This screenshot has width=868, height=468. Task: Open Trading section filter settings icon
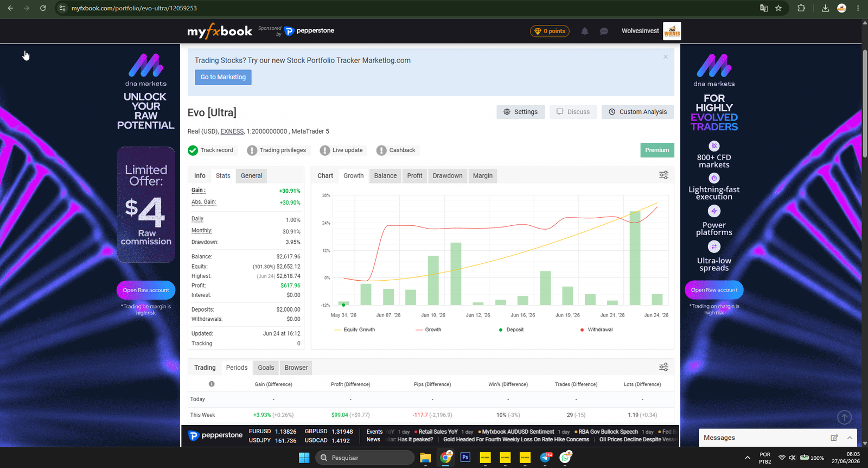click(x=663, y=368)
